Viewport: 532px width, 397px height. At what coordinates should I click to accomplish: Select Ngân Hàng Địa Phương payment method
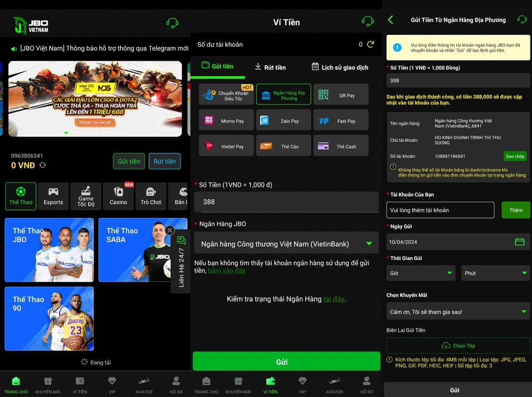click(x=283, y=94)
